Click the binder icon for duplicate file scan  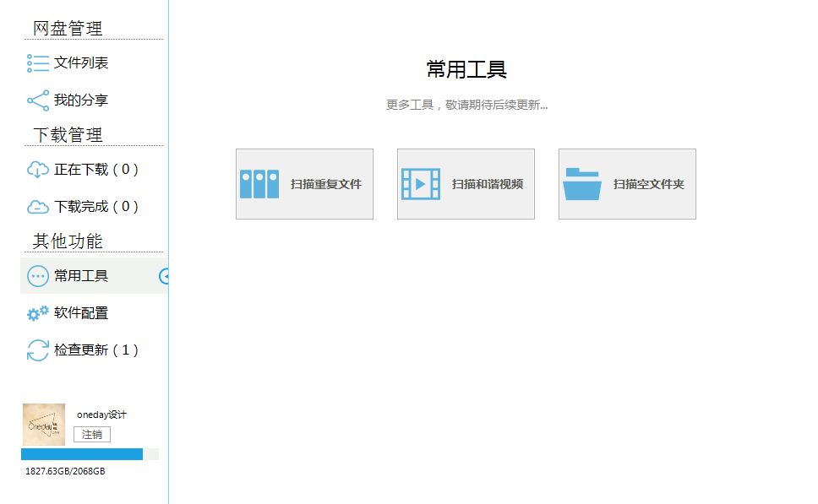(x=259, y=184)
